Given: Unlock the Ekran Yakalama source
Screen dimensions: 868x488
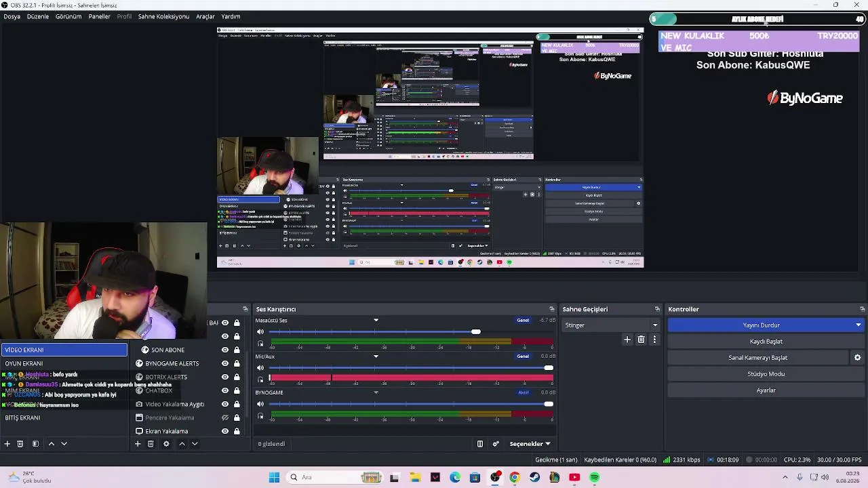Looking at the screenshot, I should [x=237, y=431].
